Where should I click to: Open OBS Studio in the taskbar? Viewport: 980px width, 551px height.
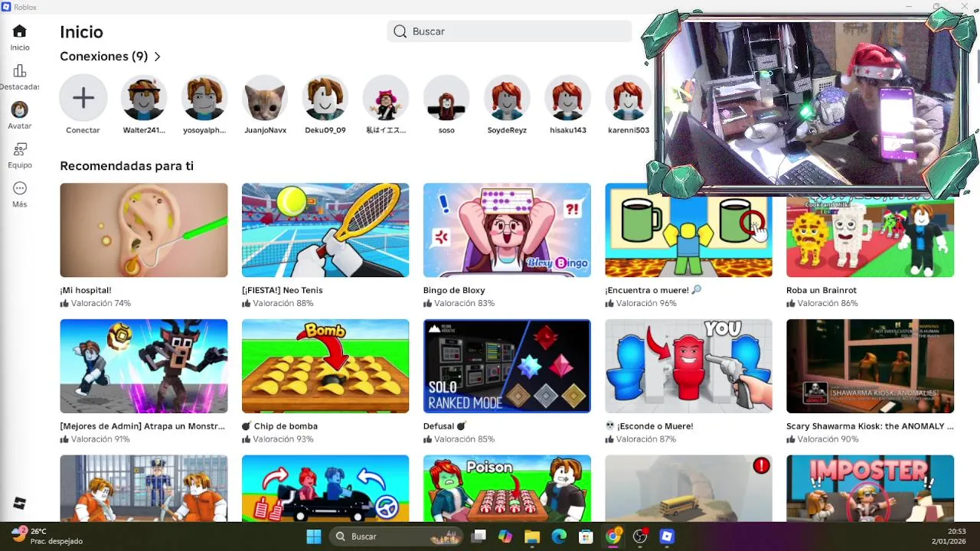[x=640, y=536]
